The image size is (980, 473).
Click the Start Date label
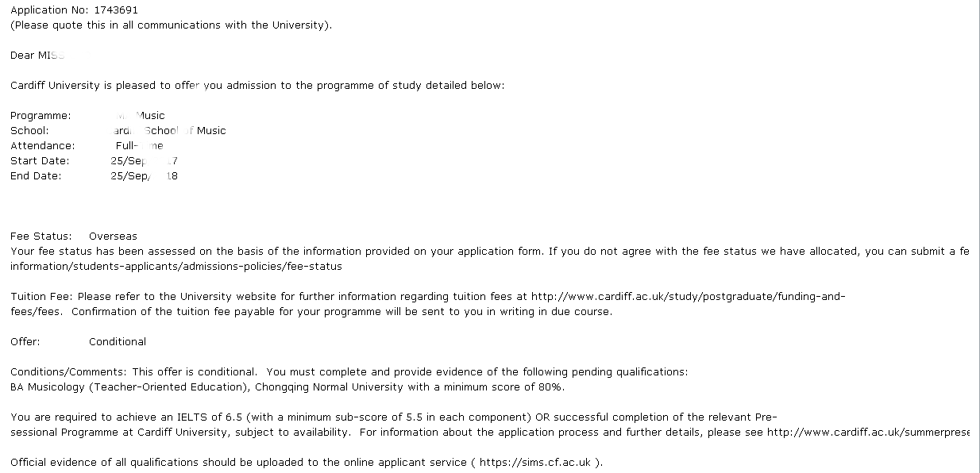click(x=40, y=161)
